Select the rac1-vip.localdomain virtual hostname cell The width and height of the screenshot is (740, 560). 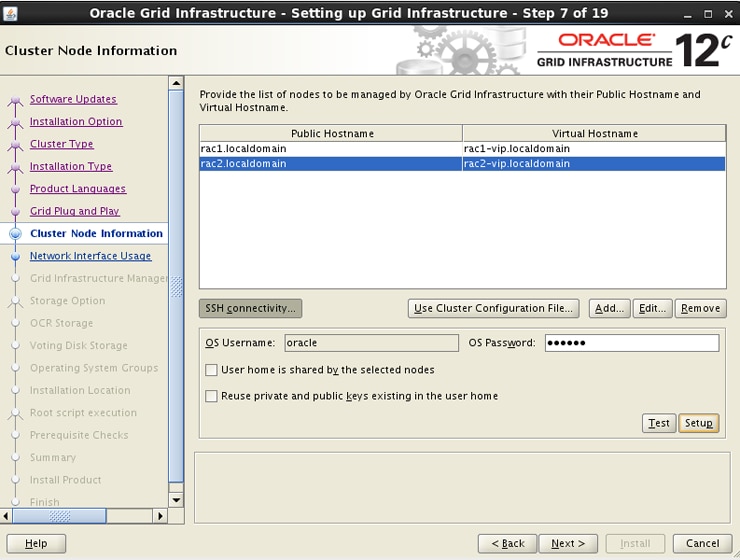pos(594,149)
